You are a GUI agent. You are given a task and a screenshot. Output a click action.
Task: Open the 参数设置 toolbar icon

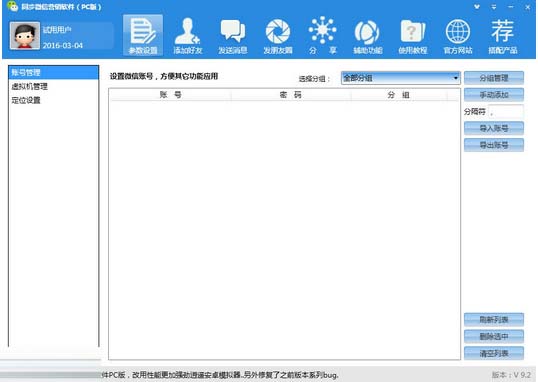click(143, 35)
